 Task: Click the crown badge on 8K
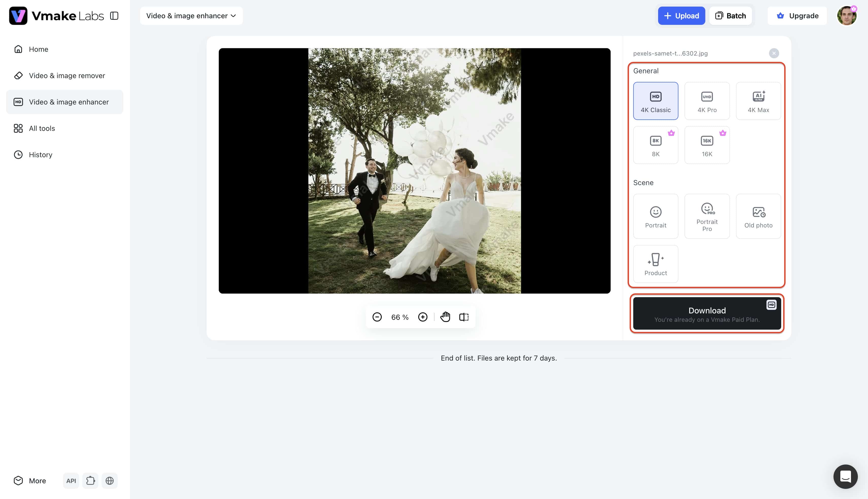(671, 133)
